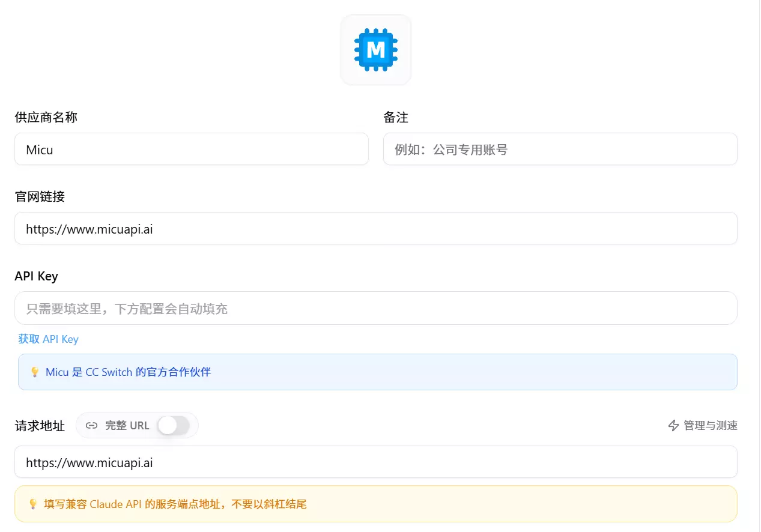
Task: Click the 请求地址 endpoint URL field
Action: 376,462
